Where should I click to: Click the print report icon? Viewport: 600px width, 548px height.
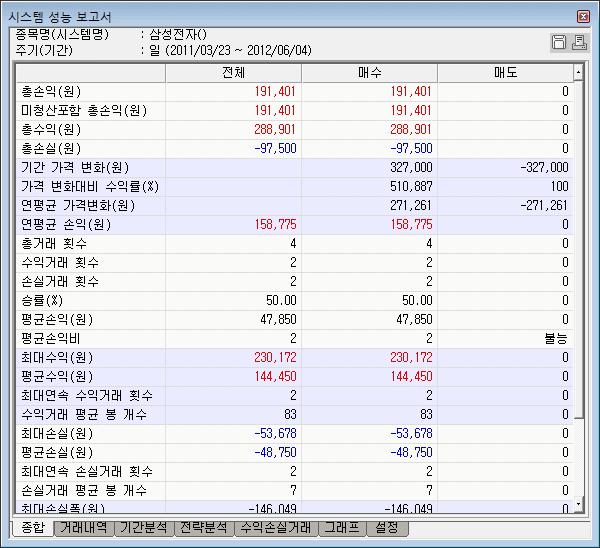pyautogui.click(x=577, y=42)
